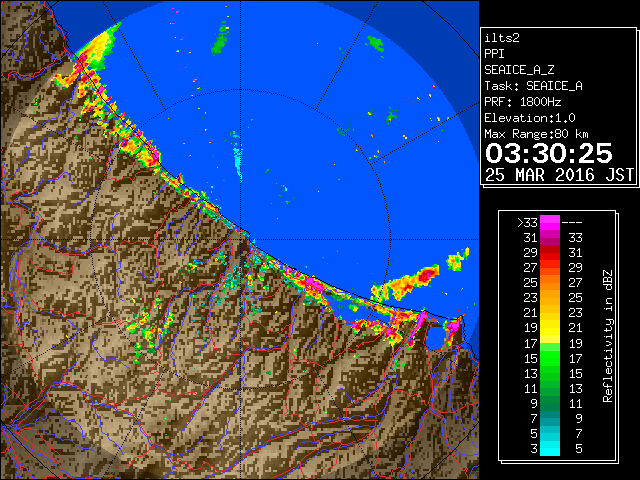Click the "3" label at legend bottom
640x480 pixels.
[534, 449]
